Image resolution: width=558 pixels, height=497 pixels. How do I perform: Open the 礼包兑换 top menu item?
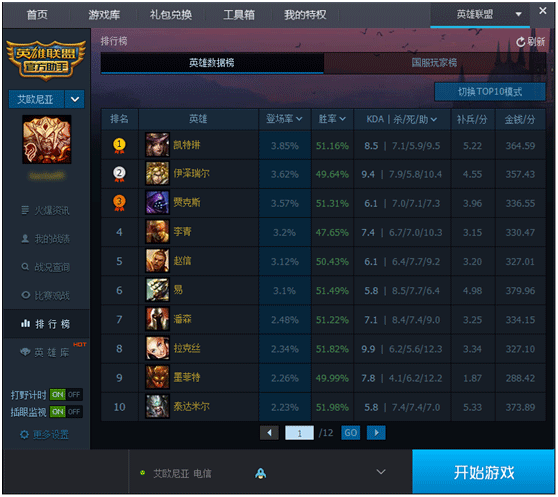[x=171, y=15]
